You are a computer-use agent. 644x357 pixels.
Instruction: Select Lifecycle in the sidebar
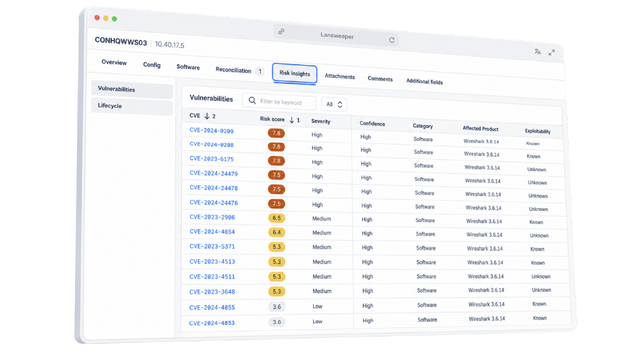[132, 107]
